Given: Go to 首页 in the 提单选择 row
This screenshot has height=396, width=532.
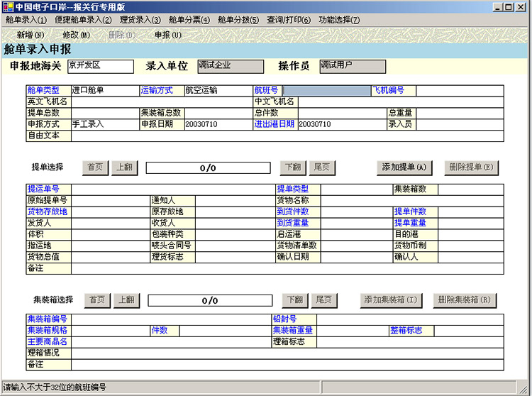Looking at the screenshot, I should (94, 167).
